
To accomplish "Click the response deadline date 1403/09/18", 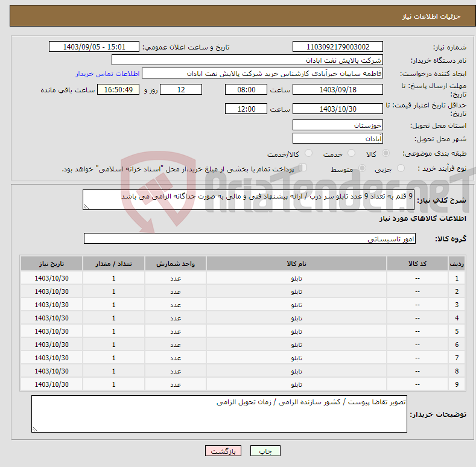I will [338, 89].
